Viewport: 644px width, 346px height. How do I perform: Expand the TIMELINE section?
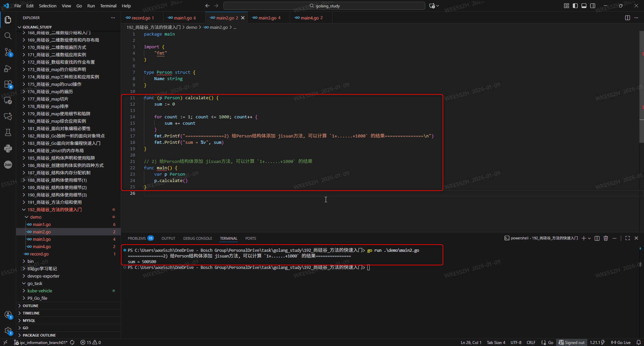click(x=68, y=313)
